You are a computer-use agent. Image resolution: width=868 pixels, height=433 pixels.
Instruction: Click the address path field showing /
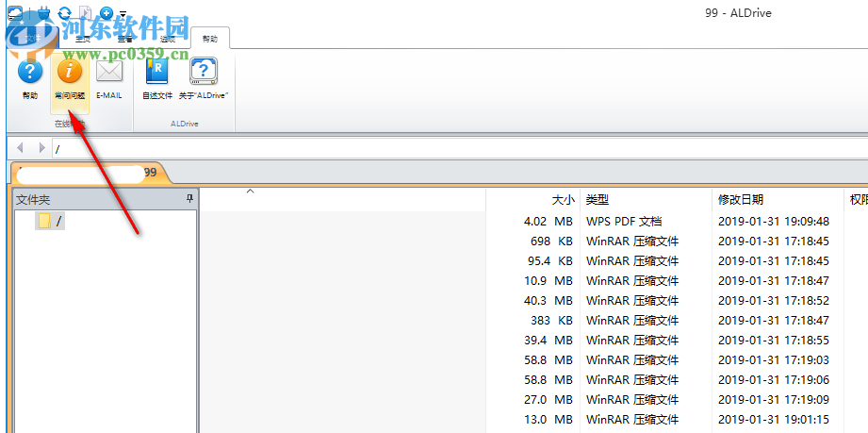(x=460, y=149)
